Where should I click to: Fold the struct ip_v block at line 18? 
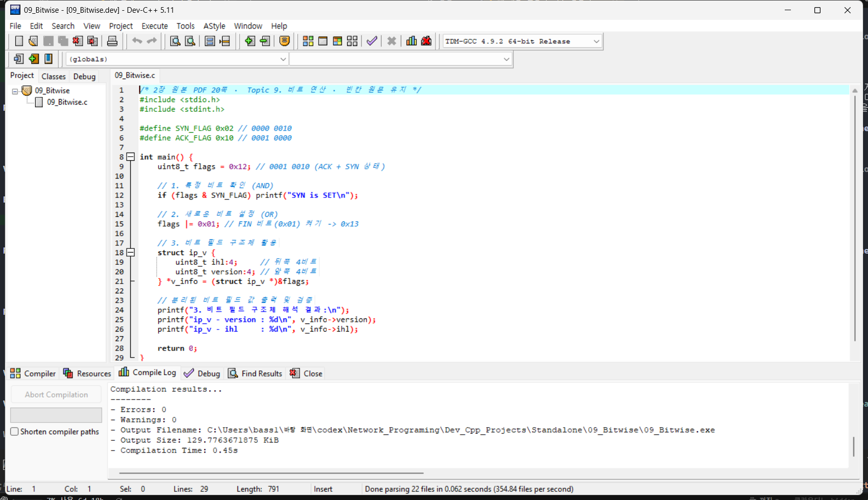coord(131,252)
